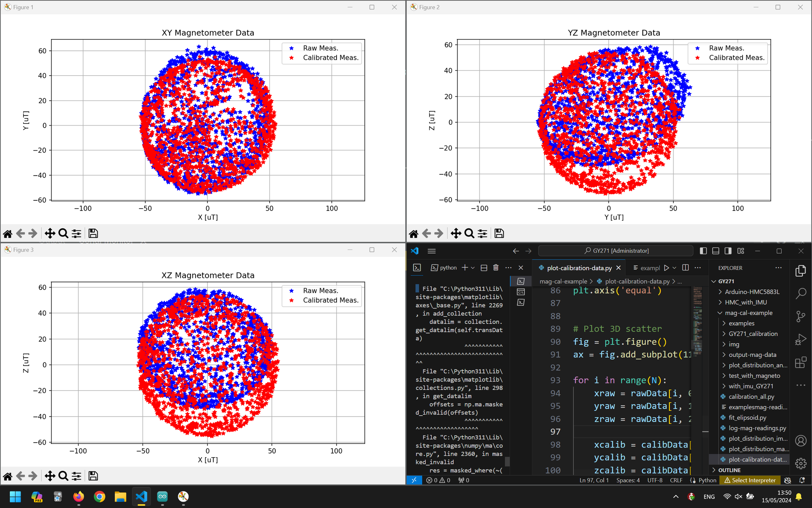Viewport: 812px width, 508px height.
Task: Collapse the mag-cal-example folder
Action: click(x=748, y=313)
